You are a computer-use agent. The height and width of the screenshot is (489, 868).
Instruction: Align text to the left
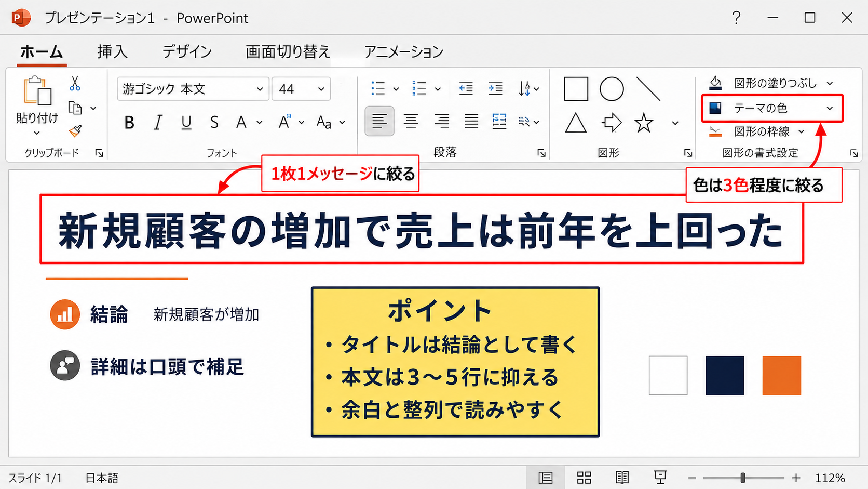[379, 122]
